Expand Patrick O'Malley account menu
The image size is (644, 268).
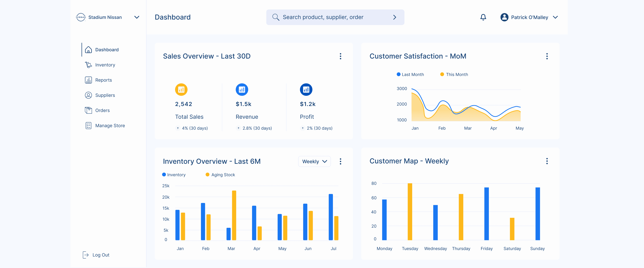(x=555, y=17)
